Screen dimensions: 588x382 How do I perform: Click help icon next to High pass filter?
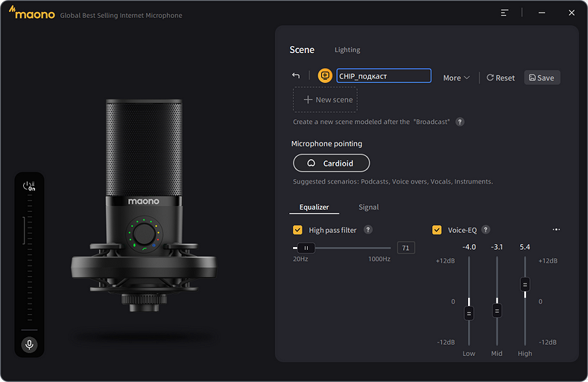click(x=368, y=231)
